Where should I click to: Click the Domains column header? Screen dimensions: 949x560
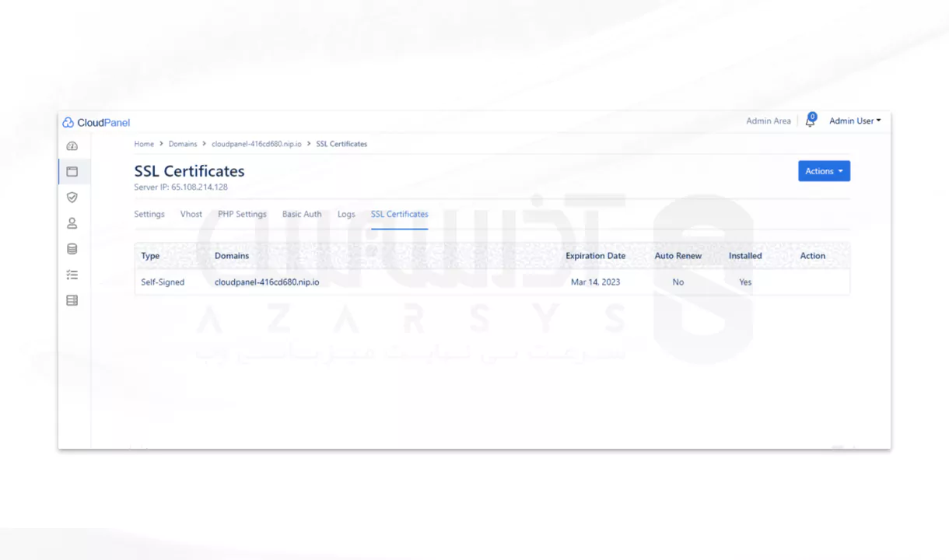click(232, 256)
